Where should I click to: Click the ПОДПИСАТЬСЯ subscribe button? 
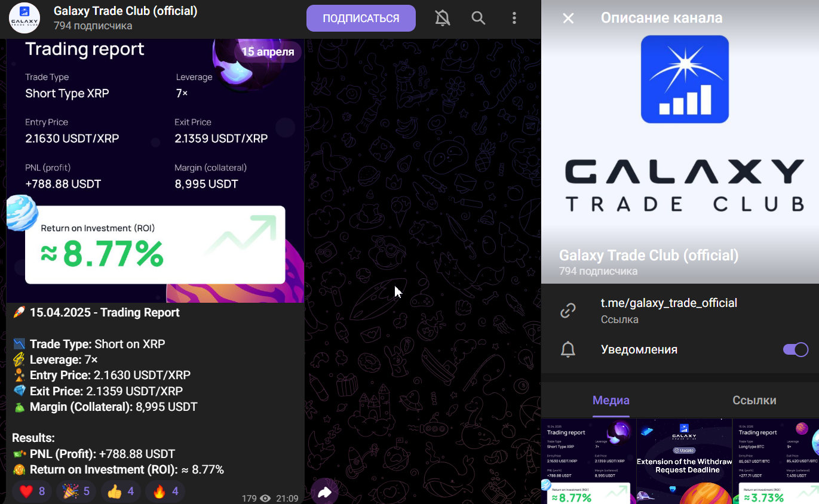361,19
